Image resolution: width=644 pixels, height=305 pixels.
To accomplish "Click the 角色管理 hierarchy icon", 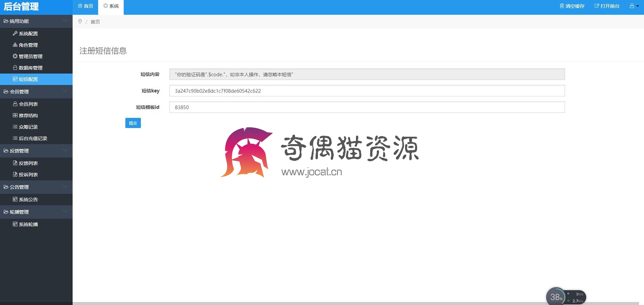I will 15,45.
